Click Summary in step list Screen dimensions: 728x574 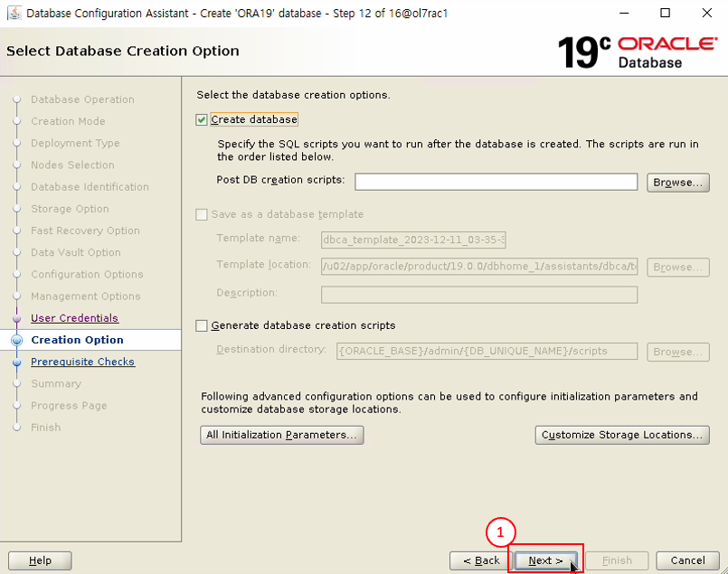(x=56, y=384)
